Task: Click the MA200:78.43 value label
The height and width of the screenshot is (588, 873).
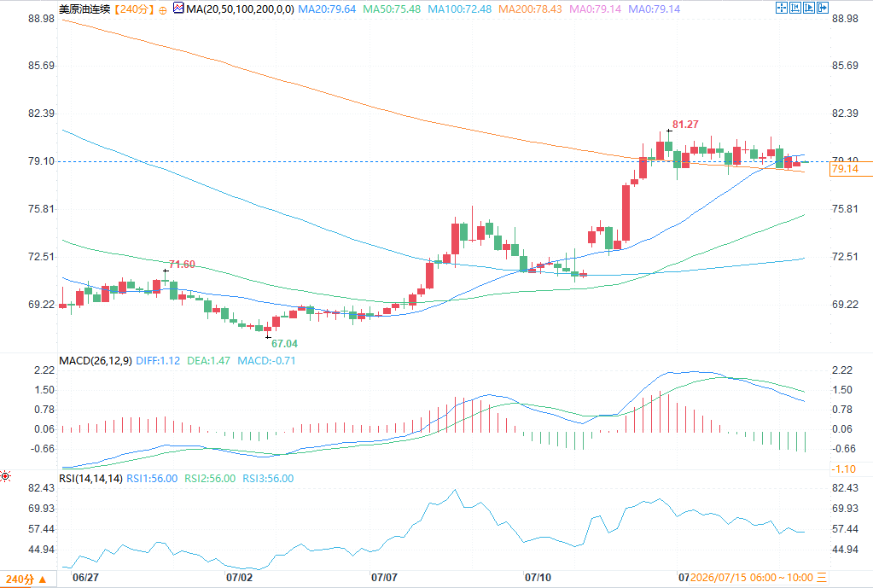Action: 530,9
